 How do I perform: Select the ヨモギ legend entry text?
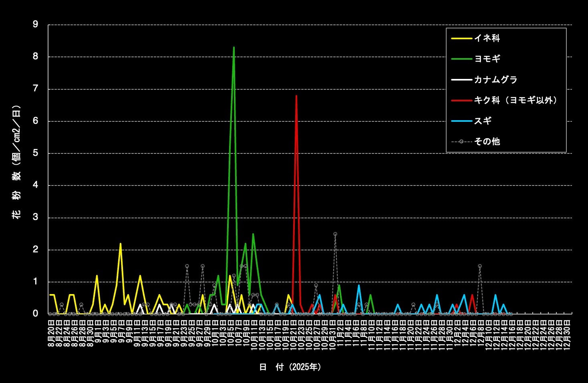pos(487,59)
